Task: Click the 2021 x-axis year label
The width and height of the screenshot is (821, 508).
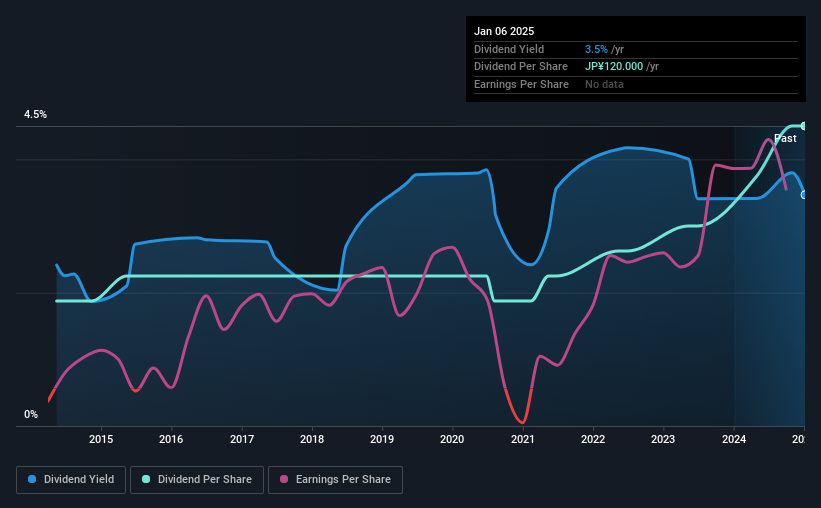Action: pos(523,439)
